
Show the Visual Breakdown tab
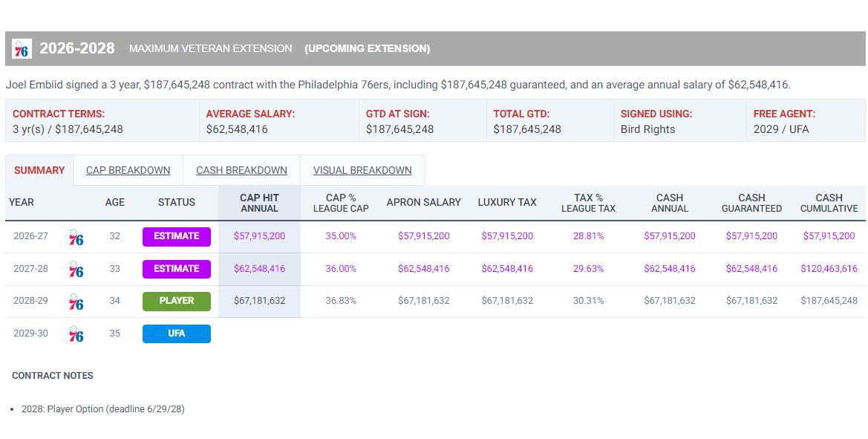point(362,170)
